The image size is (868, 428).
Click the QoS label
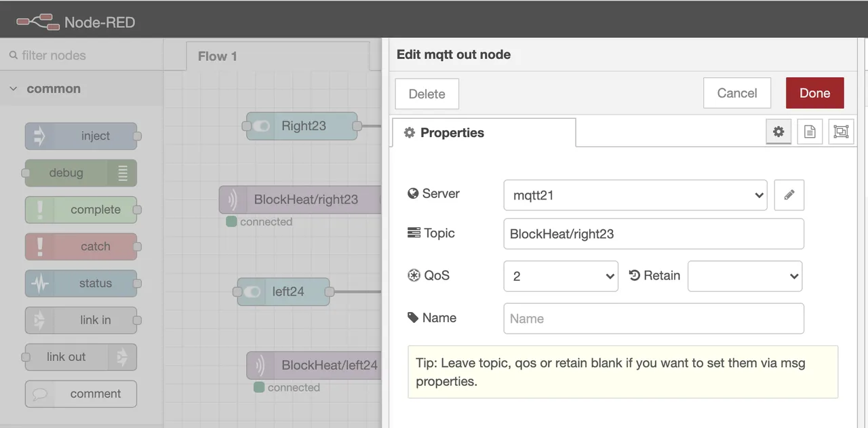428,275
